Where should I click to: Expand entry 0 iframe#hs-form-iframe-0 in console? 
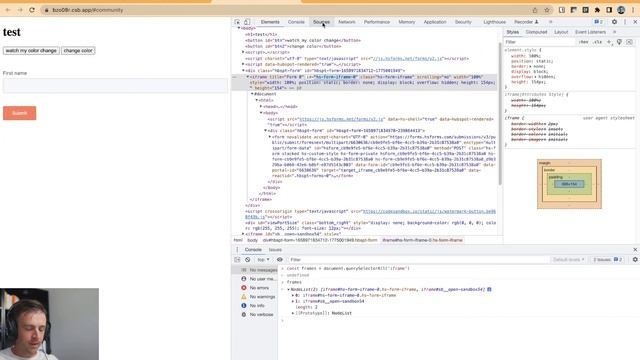293,295
